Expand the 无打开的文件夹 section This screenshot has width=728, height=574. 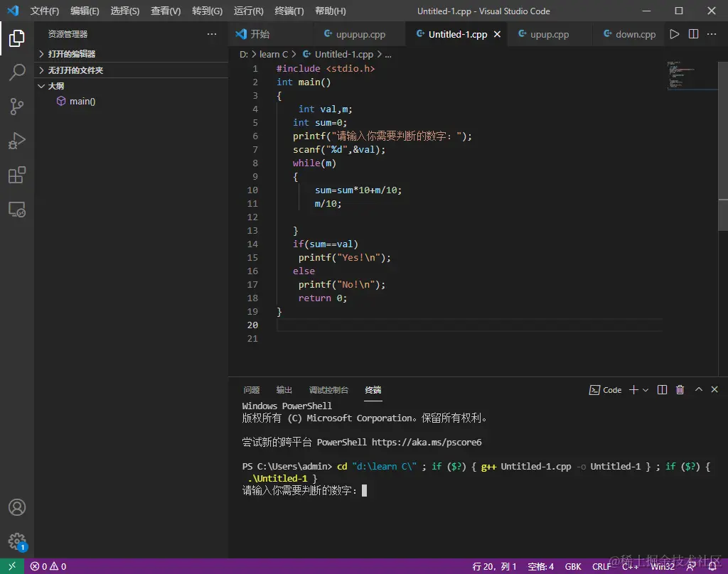(75, 70)
